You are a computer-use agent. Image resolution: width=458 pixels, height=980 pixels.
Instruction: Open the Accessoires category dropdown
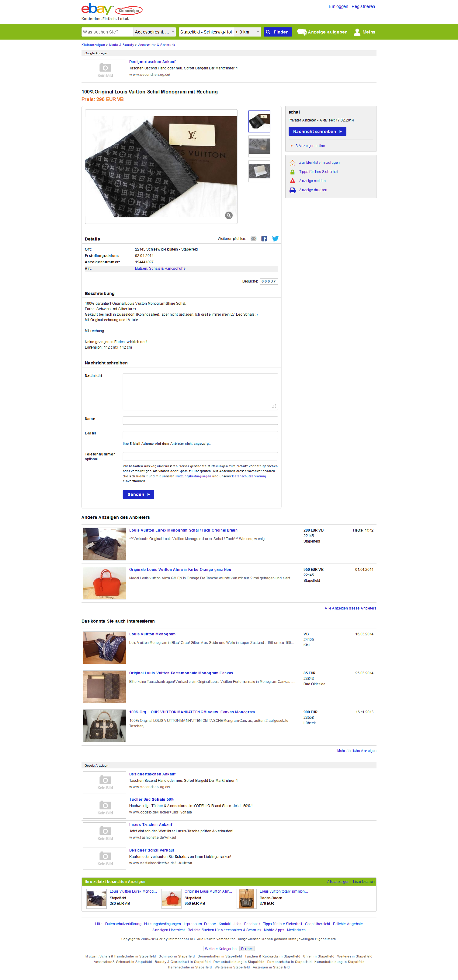click(154, 32)
